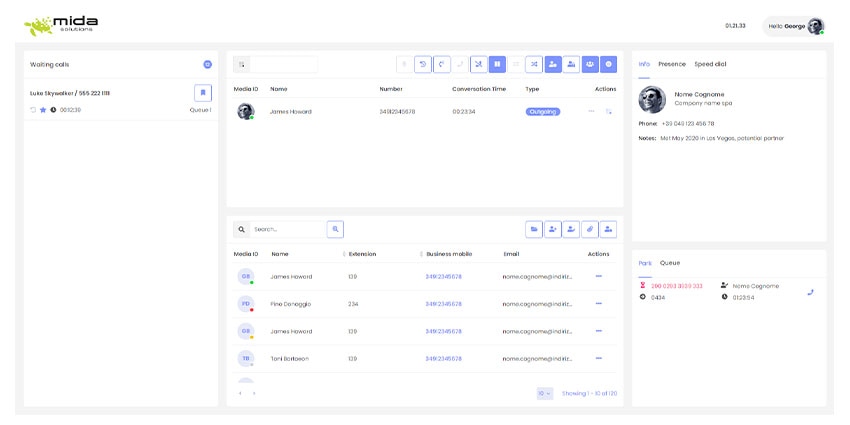Click the number input field next to dialpad icon
850x425 pixels.
point(284,65)
